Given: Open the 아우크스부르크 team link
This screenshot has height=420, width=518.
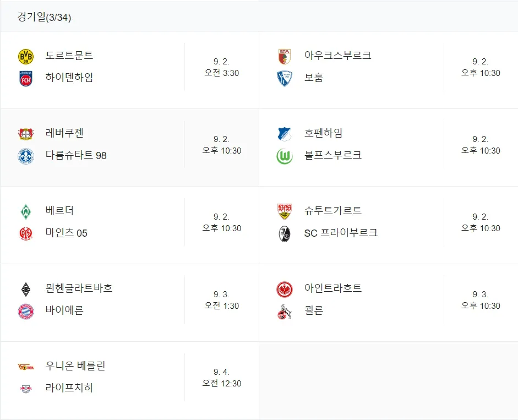Looking at the screenshot, I should coord(337,55).
